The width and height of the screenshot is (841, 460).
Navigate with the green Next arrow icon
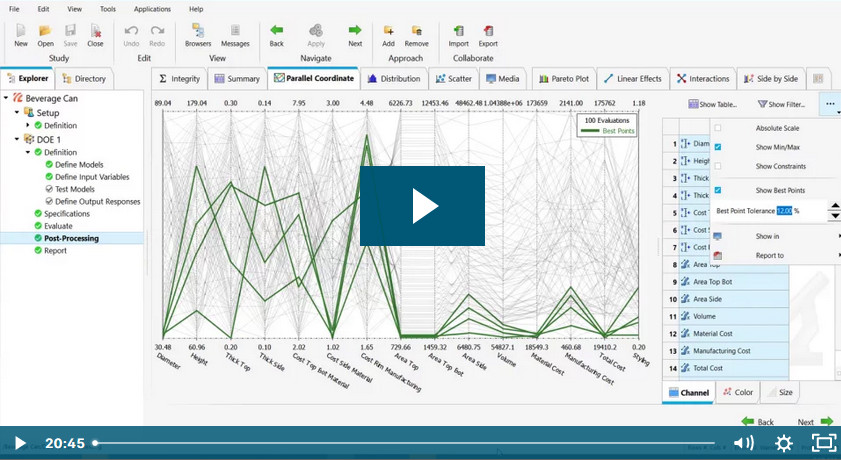(x=355, y=31)
